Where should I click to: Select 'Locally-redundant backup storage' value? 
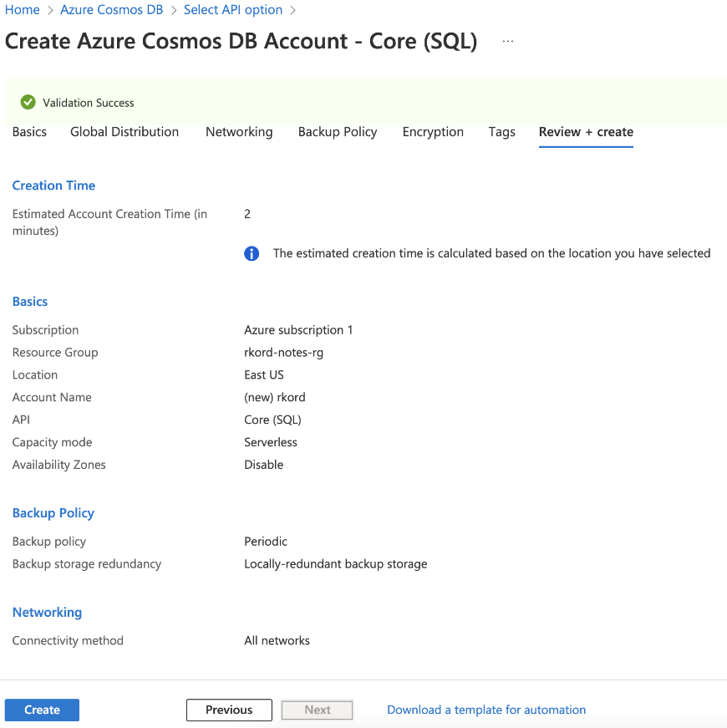click(x=335, y=563)
